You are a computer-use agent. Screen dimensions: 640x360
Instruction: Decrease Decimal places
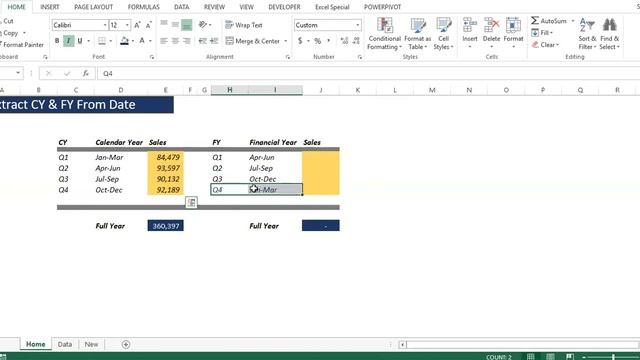pos(356,41)
